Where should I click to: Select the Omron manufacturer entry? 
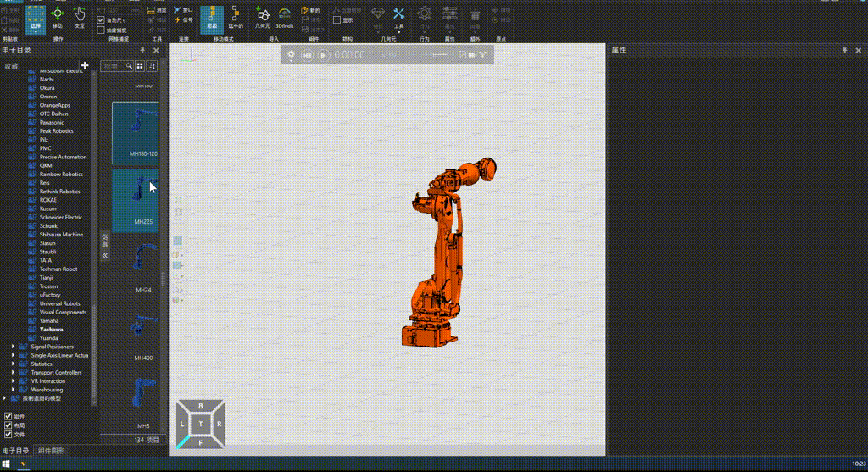pos(48,97)
